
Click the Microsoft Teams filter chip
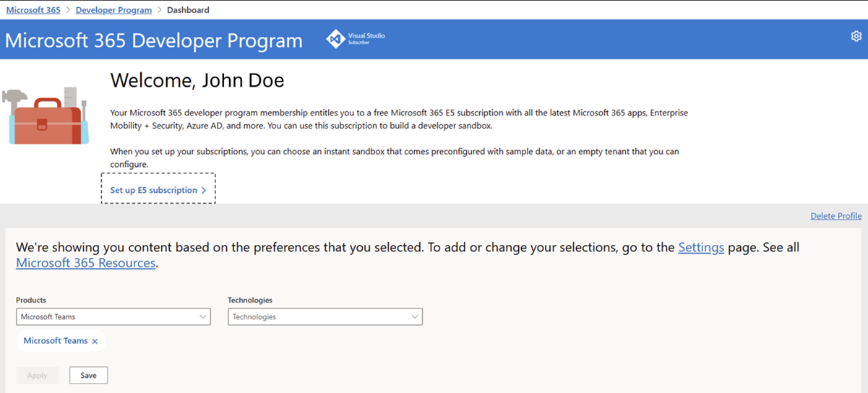pos(56,341)
